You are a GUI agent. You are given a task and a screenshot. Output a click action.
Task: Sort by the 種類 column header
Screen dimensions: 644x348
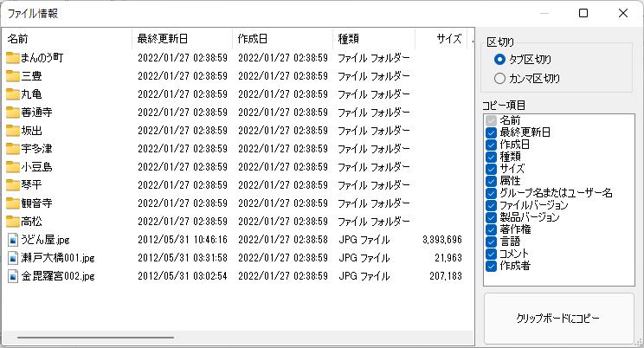374,39
